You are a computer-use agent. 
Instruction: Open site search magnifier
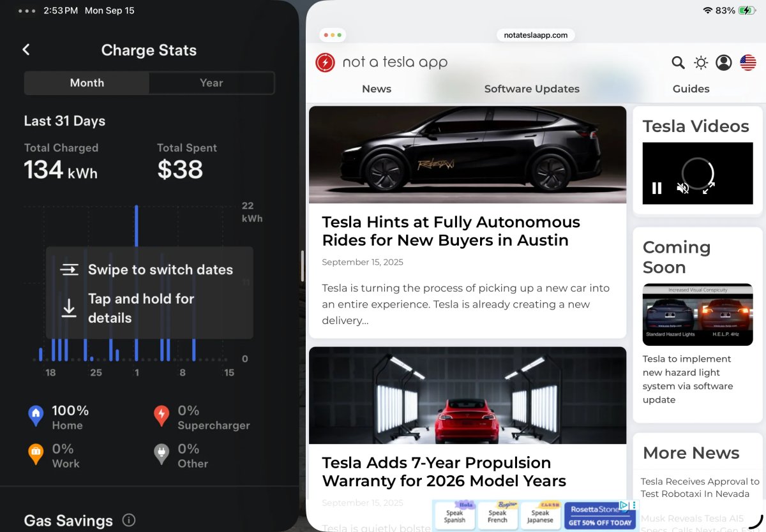(x=678, y=63)
